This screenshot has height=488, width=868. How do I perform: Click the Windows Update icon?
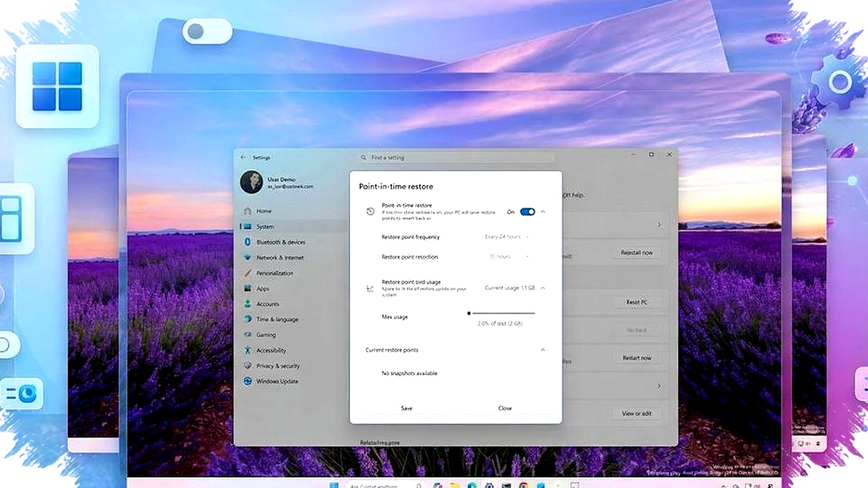click(248, 382)
